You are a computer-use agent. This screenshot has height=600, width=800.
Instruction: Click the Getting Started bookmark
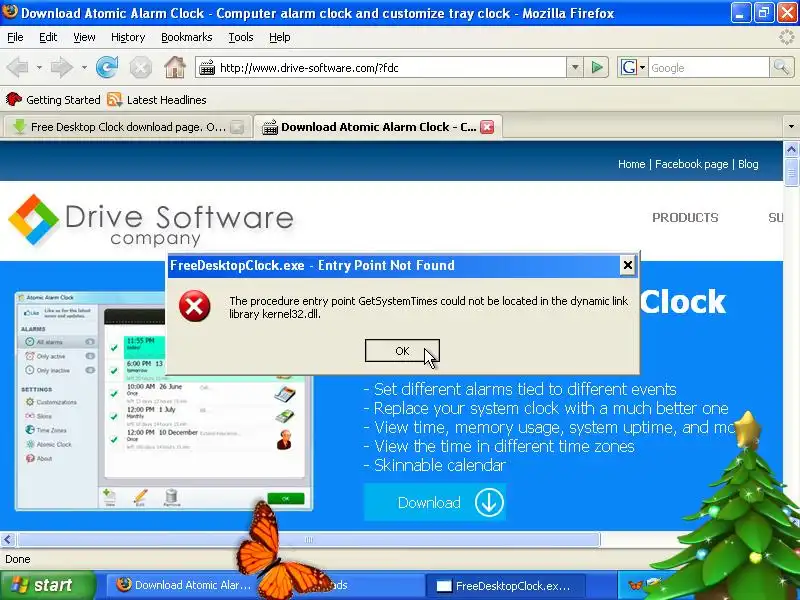pyautogui.click(x=53, y=99)
